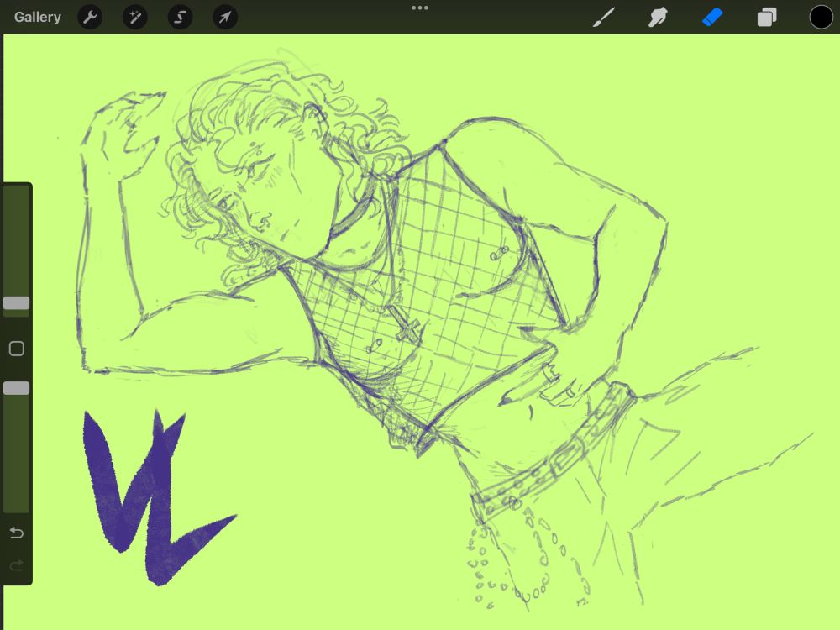This screenshot has width=840, height=630.
Task: Select the Smudge tool
Action: (x=658, y=17)
